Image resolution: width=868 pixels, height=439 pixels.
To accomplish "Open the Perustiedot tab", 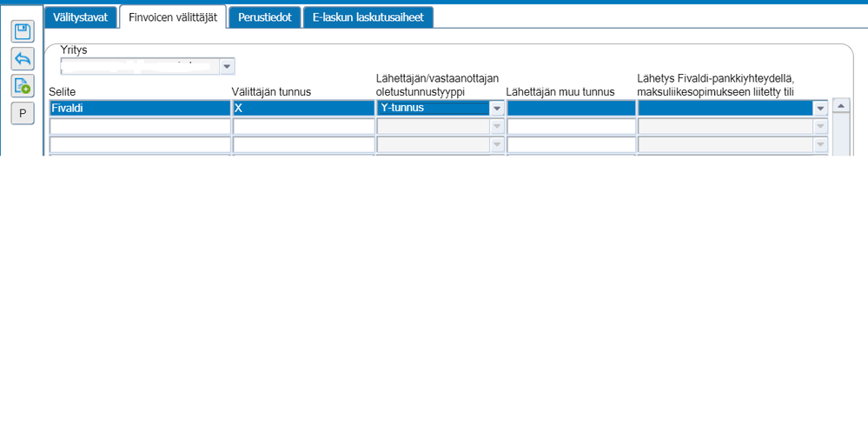I will click(265, 17).
